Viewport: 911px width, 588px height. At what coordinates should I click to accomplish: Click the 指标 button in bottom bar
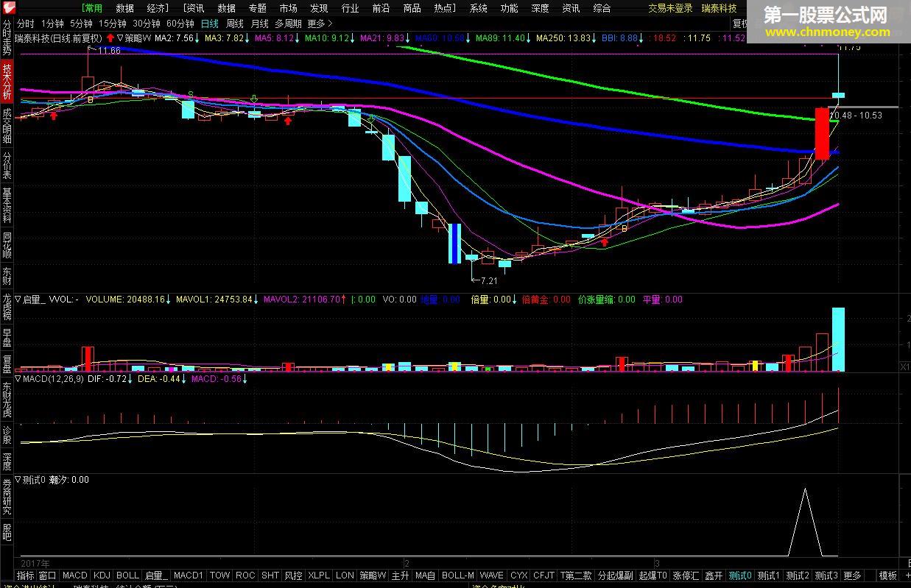click(25, 575)
